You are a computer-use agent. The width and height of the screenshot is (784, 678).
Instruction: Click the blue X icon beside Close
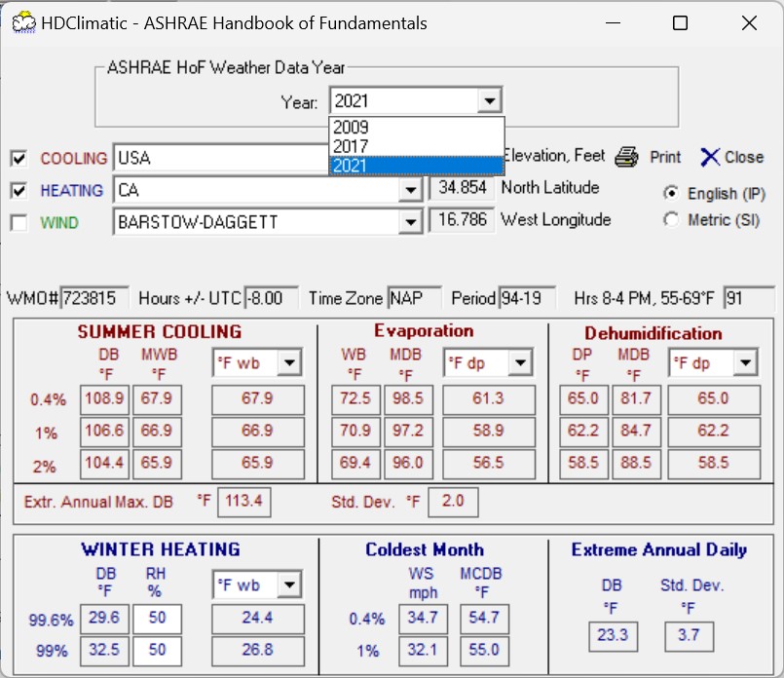tap(710, 157)
